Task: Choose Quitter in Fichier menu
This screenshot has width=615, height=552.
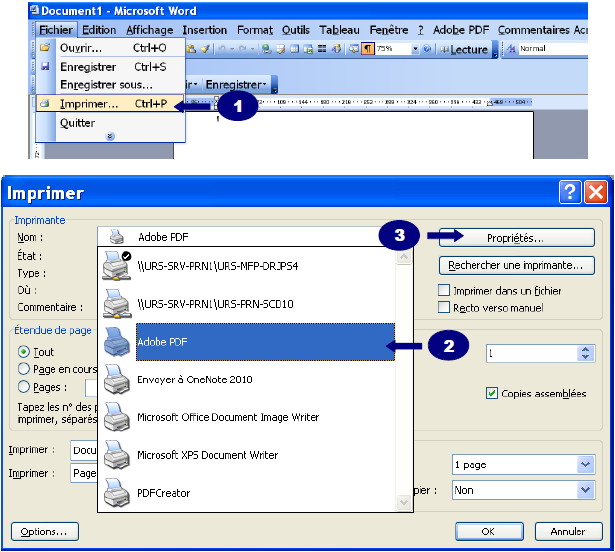Action: [110, 123]
